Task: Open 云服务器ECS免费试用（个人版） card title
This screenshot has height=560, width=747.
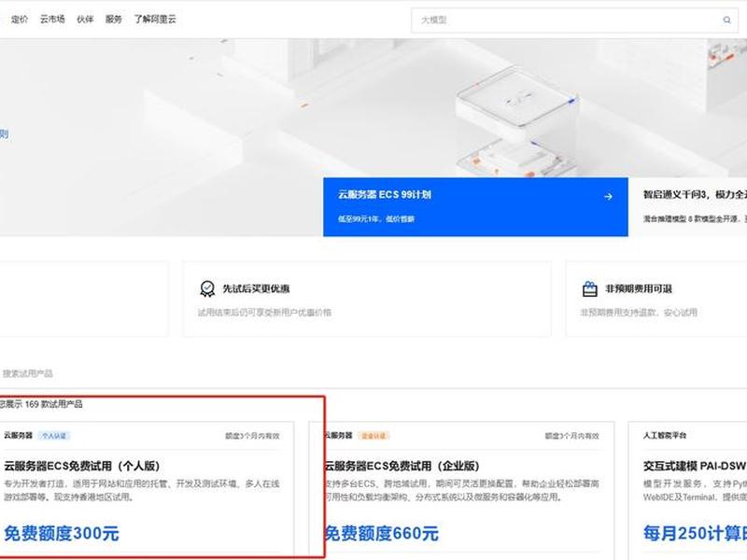Action: click(82, 466)
